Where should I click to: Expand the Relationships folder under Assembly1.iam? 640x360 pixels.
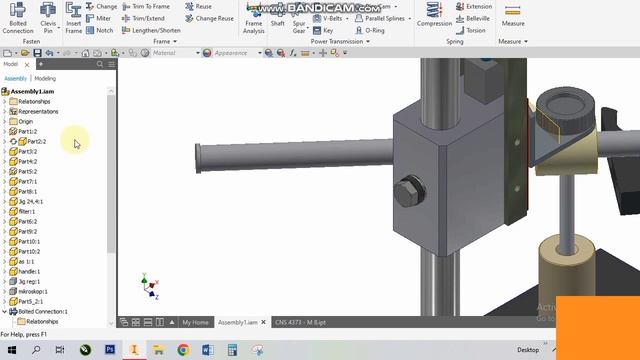(x=4, y=101)
